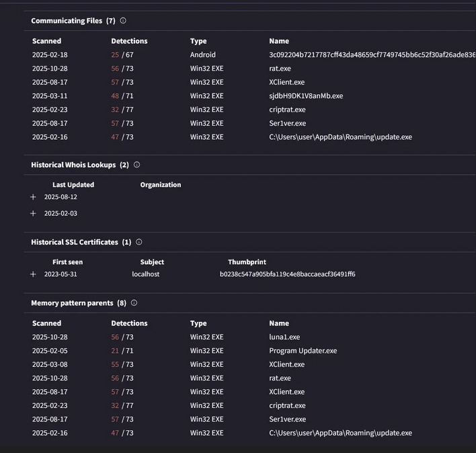Open Ser1ver.exe in Memory pattern parents

287,419
